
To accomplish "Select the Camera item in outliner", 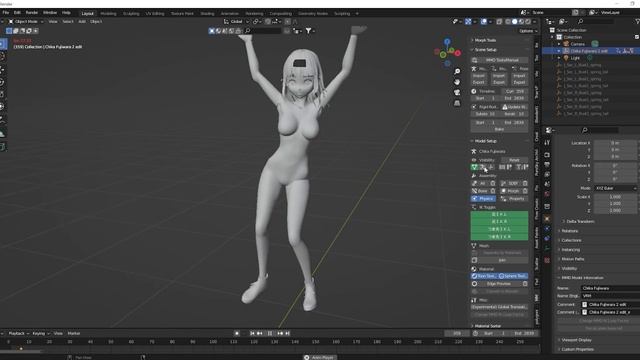I will tap(577, 44).
